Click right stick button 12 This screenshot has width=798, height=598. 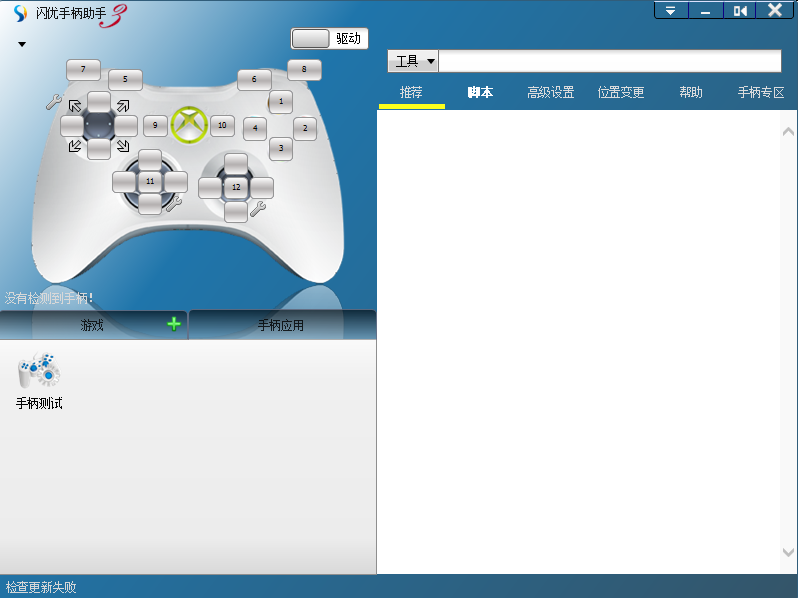236,187
